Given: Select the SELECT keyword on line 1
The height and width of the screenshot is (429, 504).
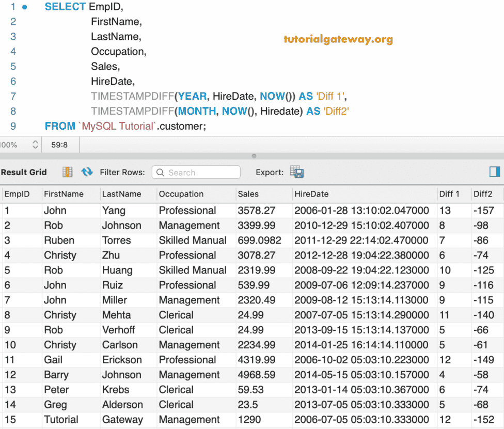Looking at the screenshot, I should [x=65, y=6].
